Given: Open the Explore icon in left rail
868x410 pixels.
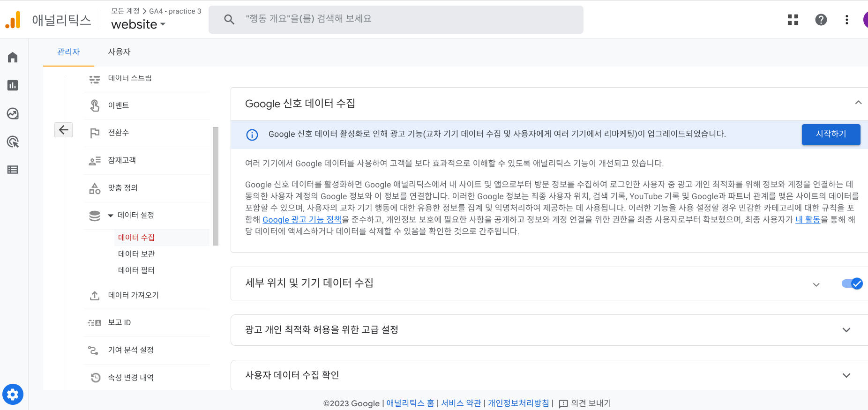Looking at the screenshot, I should [13, 113].
